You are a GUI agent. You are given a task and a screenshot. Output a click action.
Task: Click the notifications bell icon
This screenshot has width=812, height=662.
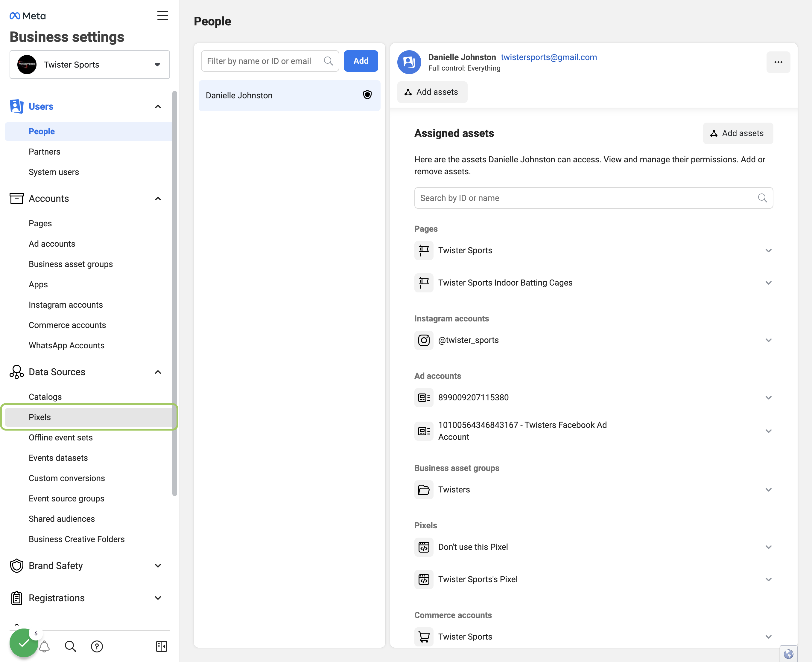coord(45,646)
